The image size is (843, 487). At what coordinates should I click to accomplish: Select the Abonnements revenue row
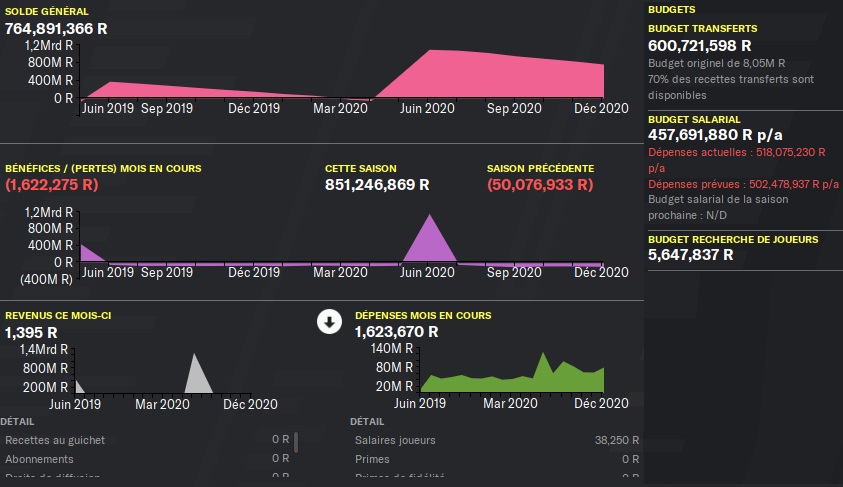(x=148, y=459)
